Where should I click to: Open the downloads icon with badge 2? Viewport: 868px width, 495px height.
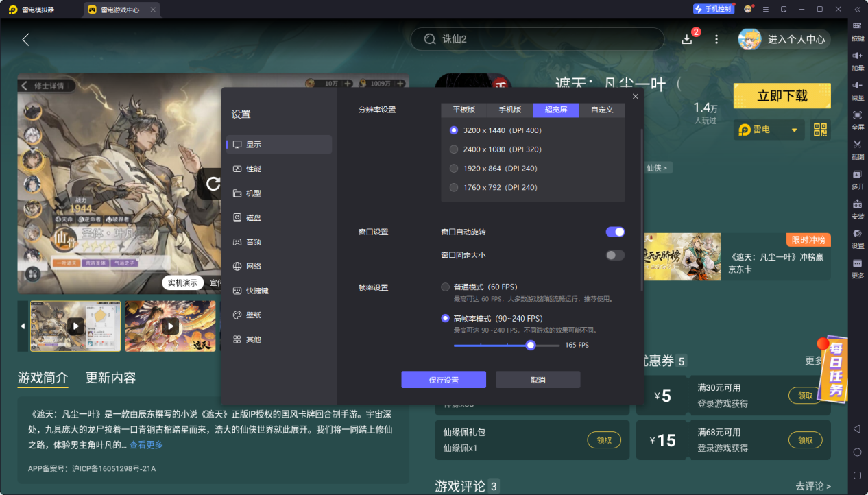[x=688, y=39]
